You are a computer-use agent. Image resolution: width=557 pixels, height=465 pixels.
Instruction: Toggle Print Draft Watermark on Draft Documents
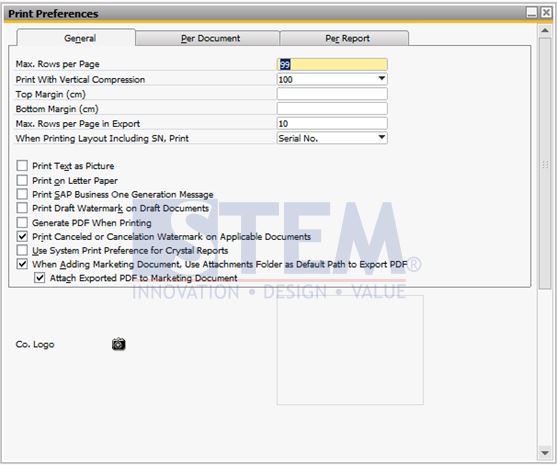[x=22, y=208]
